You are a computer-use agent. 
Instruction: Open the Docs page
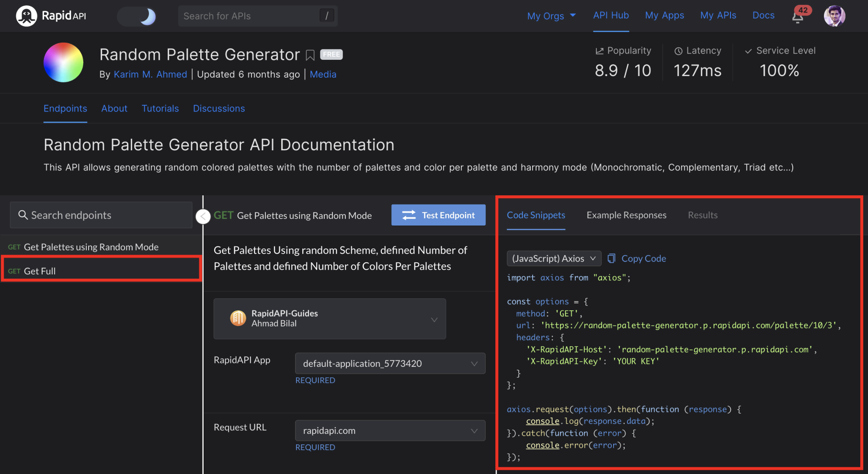click(x=763, y=15)
